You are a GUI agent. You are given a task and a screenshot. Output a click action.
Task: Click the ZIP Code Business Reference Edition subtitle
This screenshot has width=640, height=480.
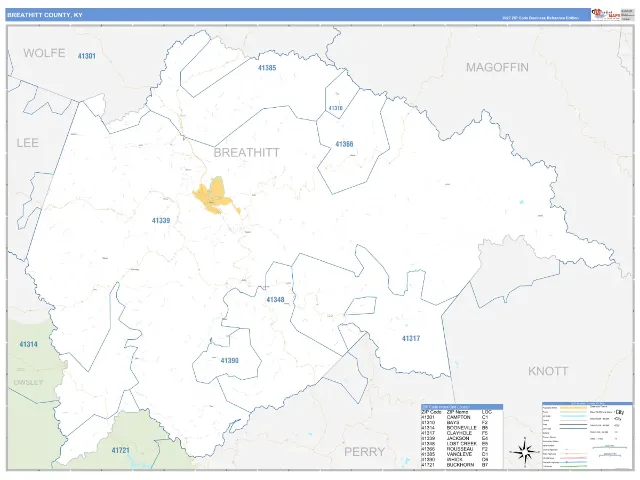pos(540,18)
